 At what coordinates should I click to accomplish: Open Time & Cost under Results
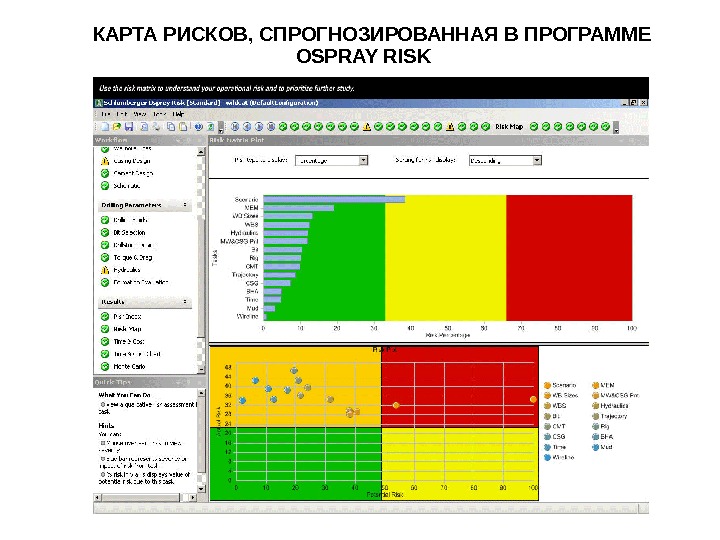(123, 341)
